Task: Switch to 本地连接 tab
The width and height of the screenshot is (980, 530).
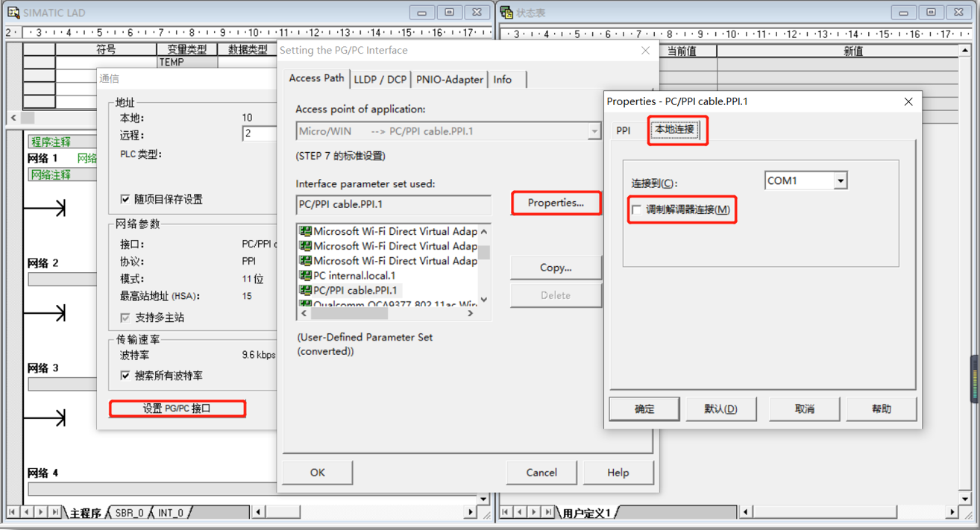Action: click(674, 129)
